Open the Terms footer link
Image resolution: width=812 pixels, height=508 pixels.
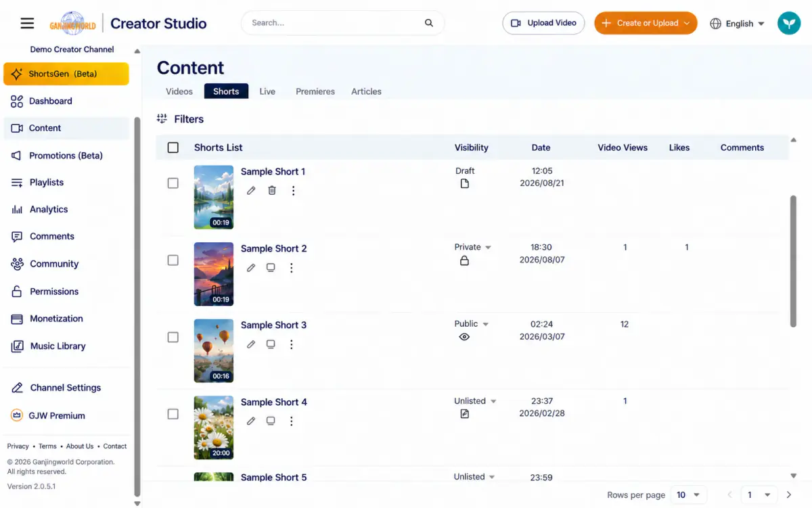pos(47,446)
